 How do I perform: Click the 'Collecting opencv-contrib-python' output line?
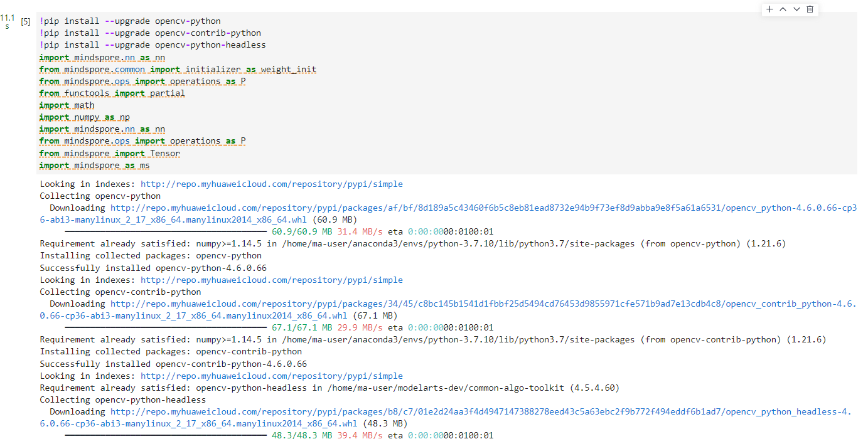tap(121, 292)
